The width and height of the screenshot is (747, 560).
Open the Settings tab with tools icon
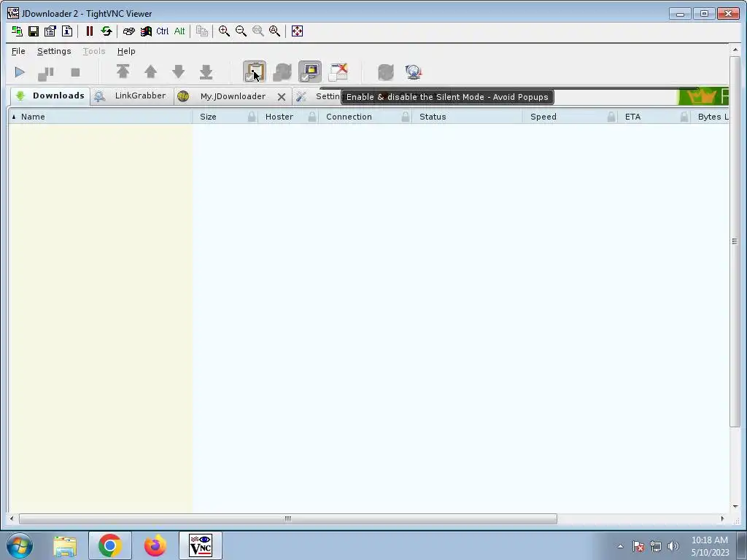tap(318, 96)
